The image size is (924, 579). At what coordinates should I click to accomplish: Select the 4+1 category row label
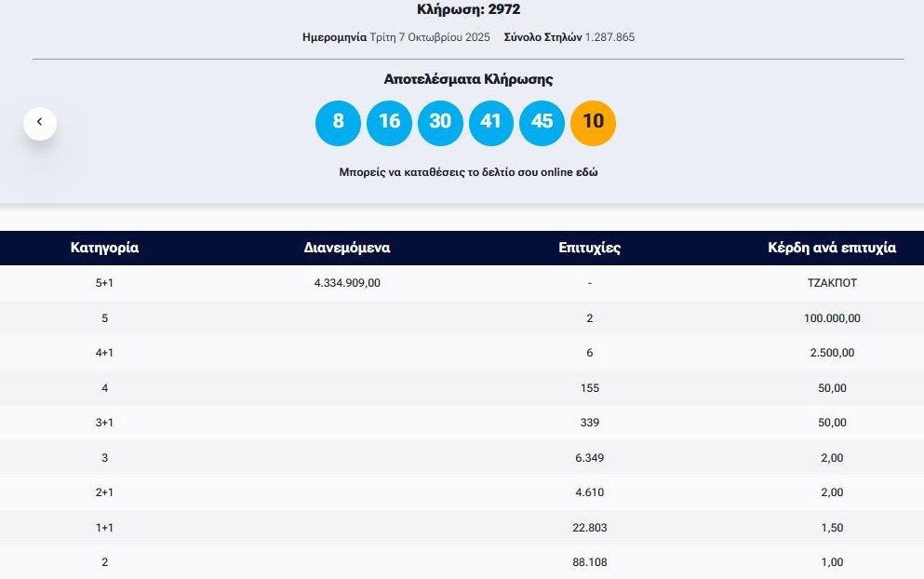104,353
